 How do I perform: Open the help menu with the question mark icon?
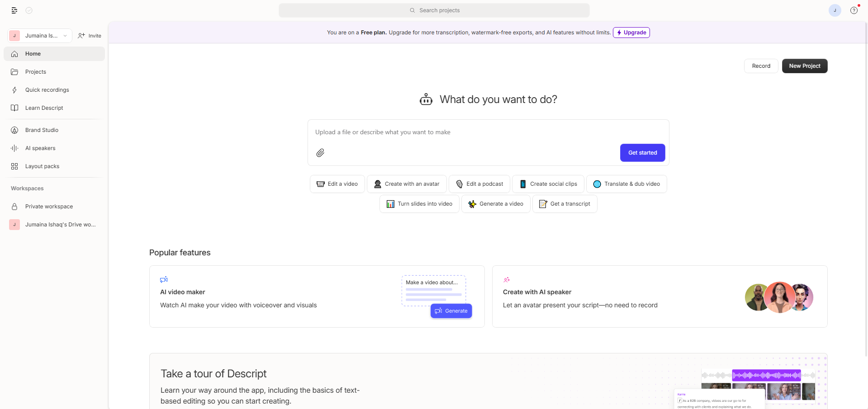854,10
